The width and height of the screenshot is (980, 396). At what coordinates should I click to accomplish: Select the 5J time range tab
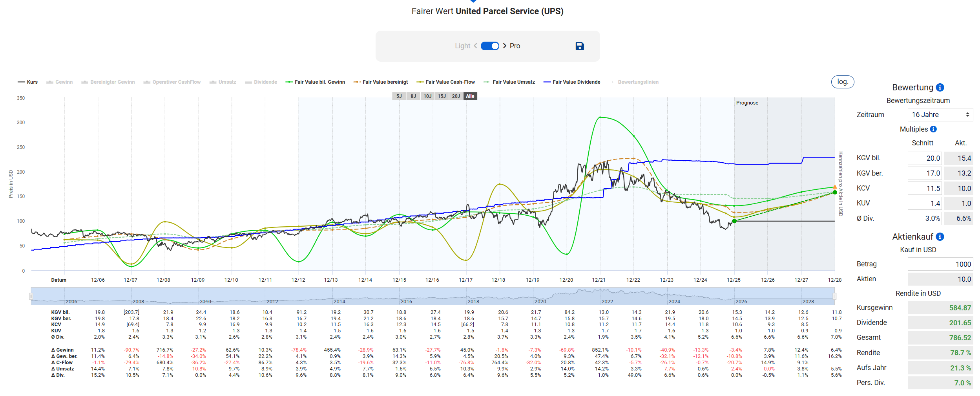tap(399, 96)
